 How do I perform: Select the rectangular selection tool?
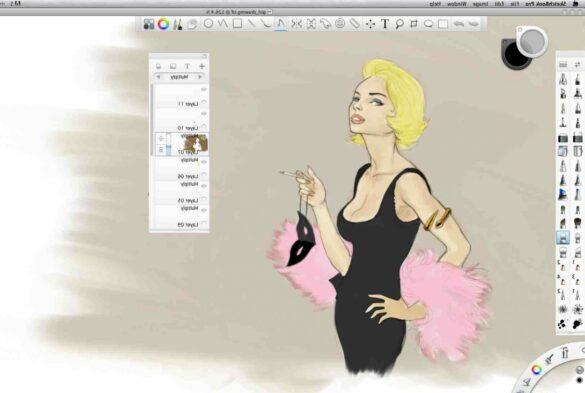coord(443,24)
